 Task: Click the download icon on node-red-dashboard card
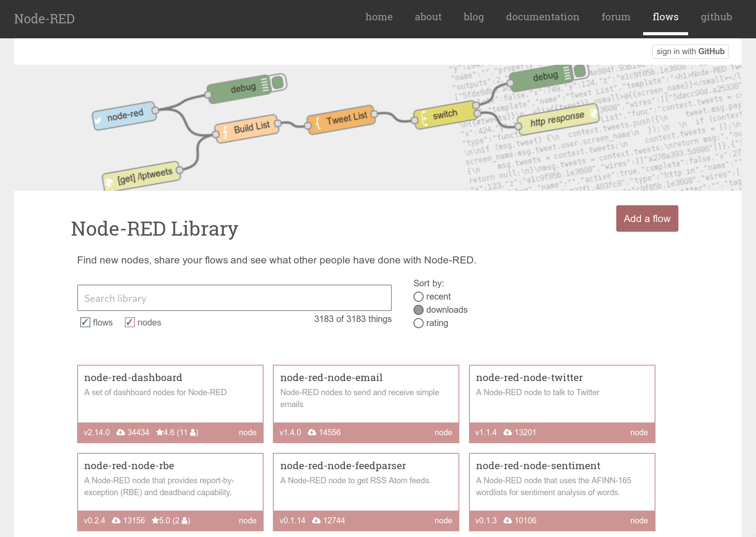coord(120,433)
